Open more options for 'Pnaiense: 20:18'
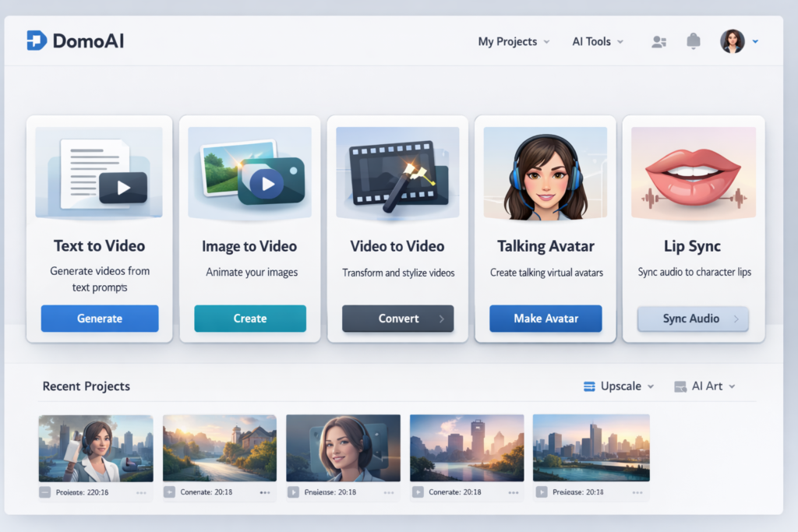This screenshot has height=532, width=798. tap(389, 493)
